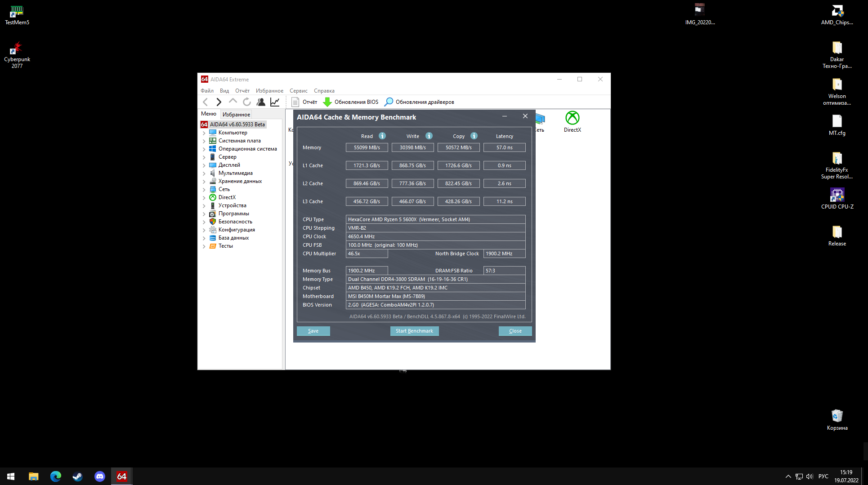
Task: Switch to the Избранное sidebar tab
Action: point(236,115)
